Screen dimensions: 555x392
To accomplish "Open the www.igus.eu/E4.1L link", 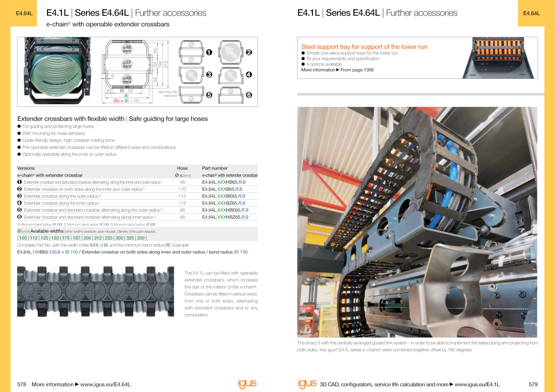I will (x=477, y=384).
